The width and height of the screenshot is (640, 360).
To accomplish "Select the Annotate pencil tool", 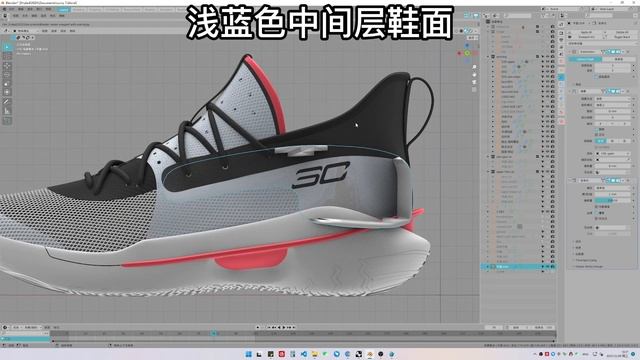I will point(7,102).
